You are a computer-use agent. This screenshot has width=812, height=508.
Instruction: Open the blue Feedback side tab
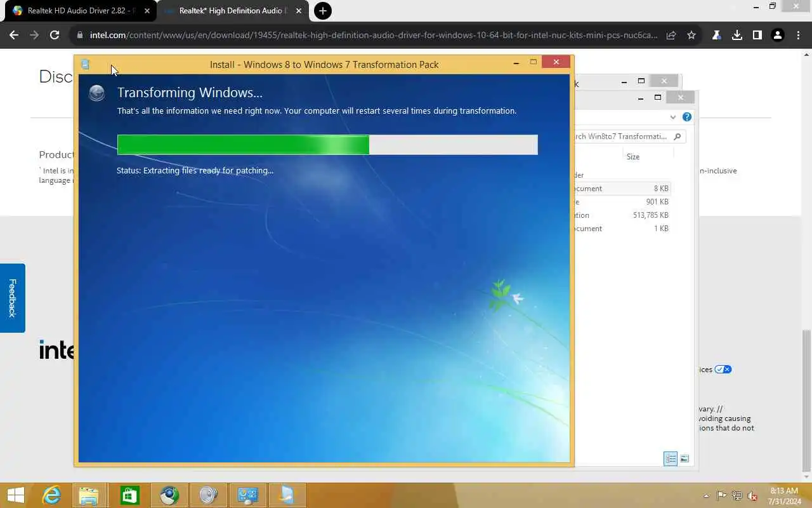pos(12,298)
